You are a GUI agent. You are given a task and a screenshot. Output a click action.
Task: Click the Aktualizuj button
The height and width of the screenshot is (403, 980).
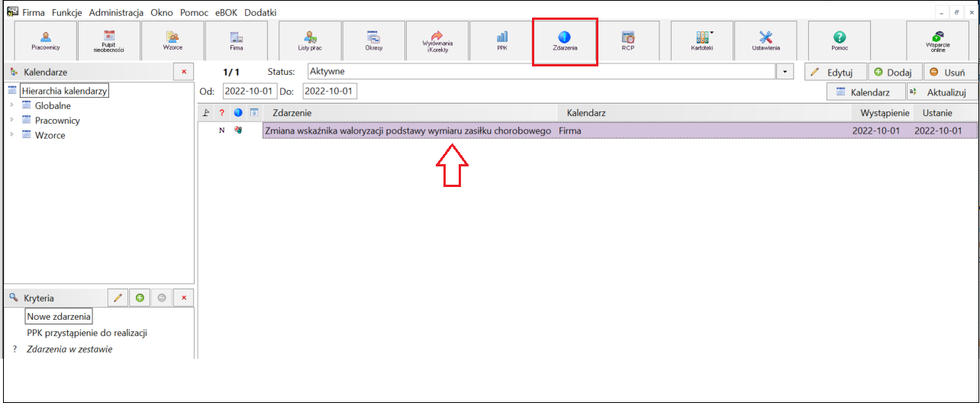pos(942,92)
